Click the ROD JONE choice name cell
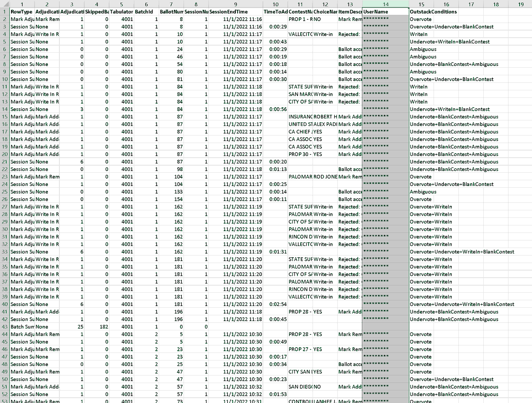Image resolution: width=532 pixels, height=403 pixels. coord(325,177)
